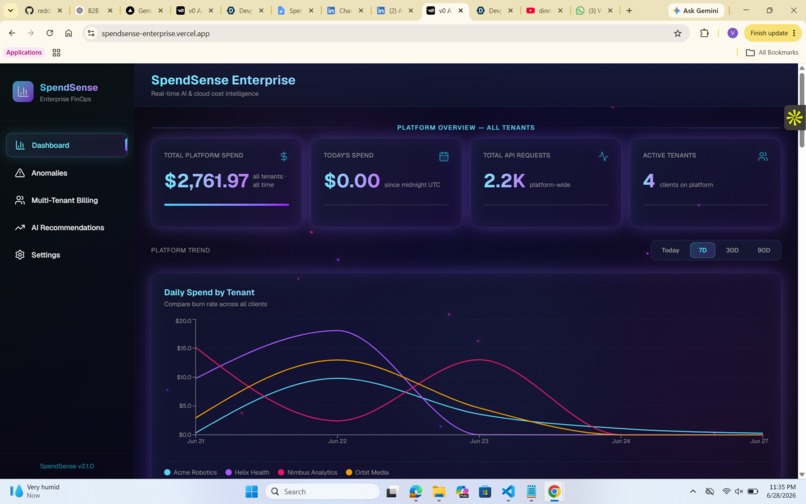Screen dimensions: 806x504
Task: Open the All Bookmarks folder
Action: (x=772, y=52)
